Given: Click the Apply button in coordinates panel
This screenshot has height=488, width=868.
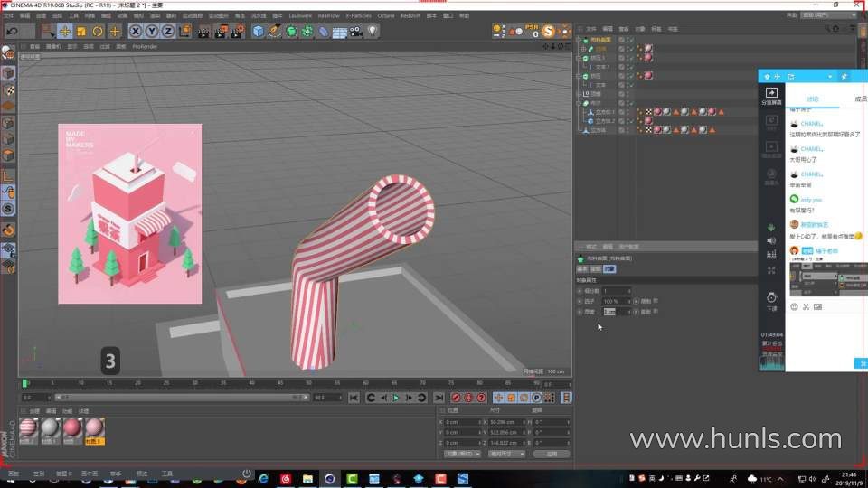Looking at the screenshot, I should (551, 454).
